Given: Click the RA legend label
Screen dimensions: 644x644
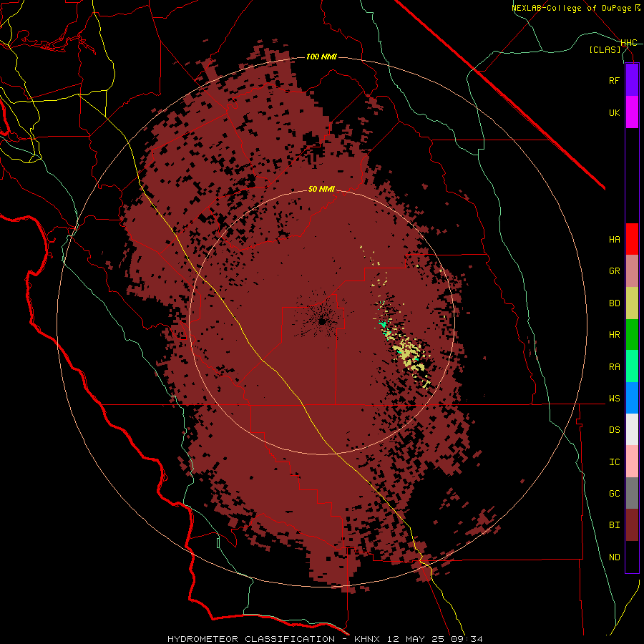Looking at the screenshot, I should click(614, 367).
